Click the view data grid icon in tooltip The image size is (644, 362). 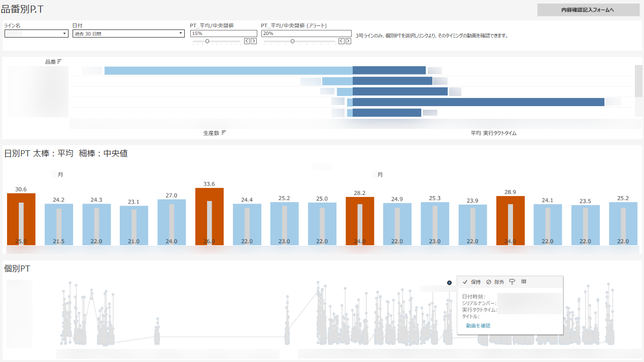click(524, 282)
